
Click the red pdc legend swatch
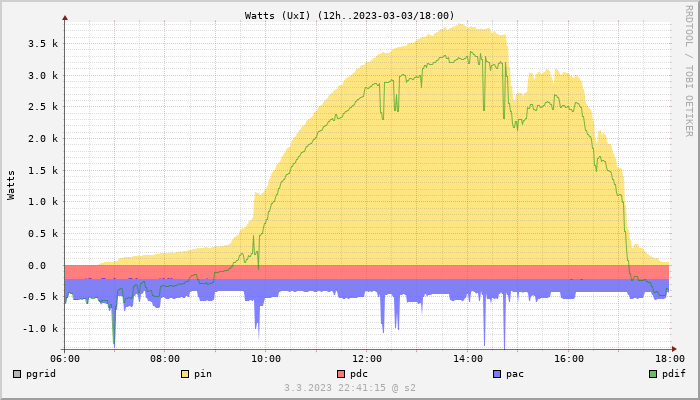tap(341, 374)
